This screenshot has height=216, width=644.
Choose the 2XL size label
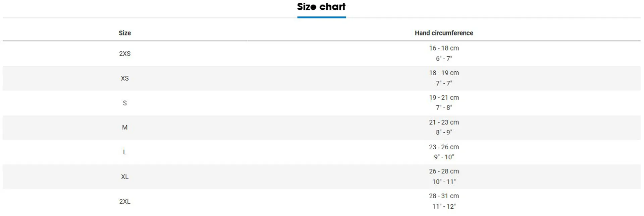[125, 202]
